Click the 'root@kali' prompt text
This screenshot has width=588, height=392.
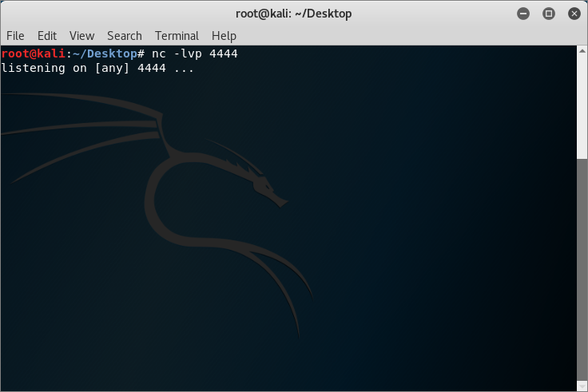click(34, 53)
